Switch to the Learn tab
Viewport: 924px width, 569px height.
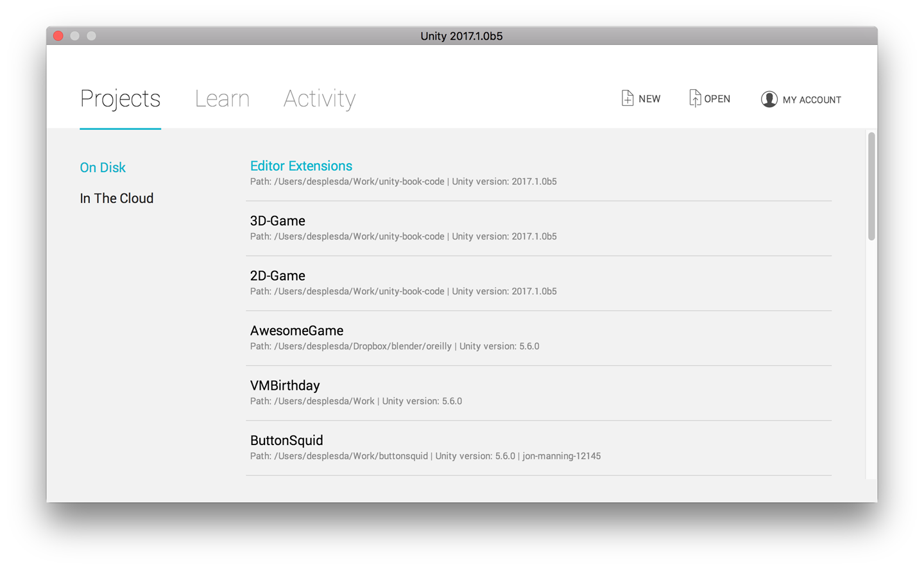(x=222, y=98)
